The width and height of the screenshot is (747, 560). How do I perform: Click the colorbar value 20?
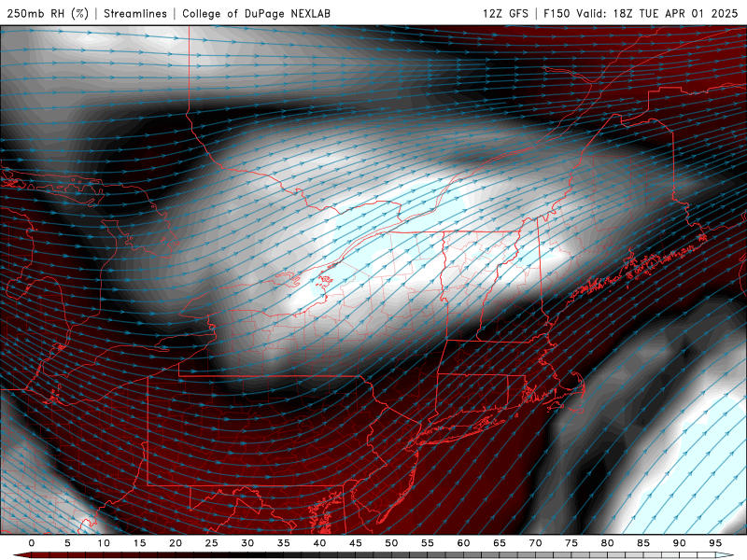click(176, 543)
